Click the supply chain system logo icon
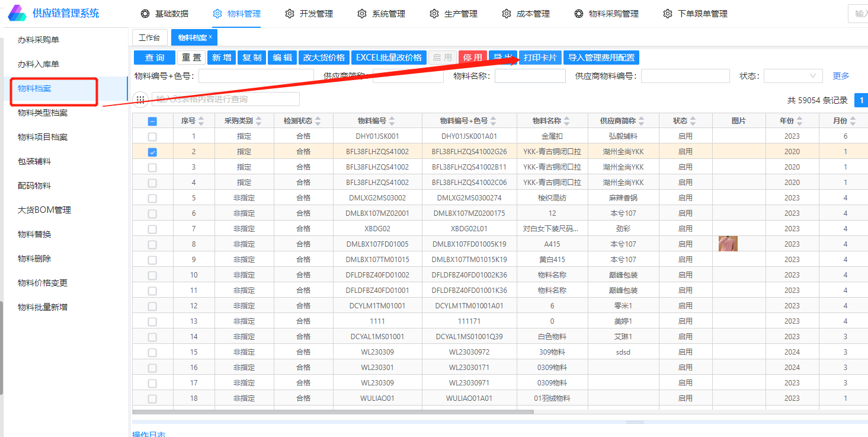This screenshot has height=437, width=868. click(x=17, y=13)
